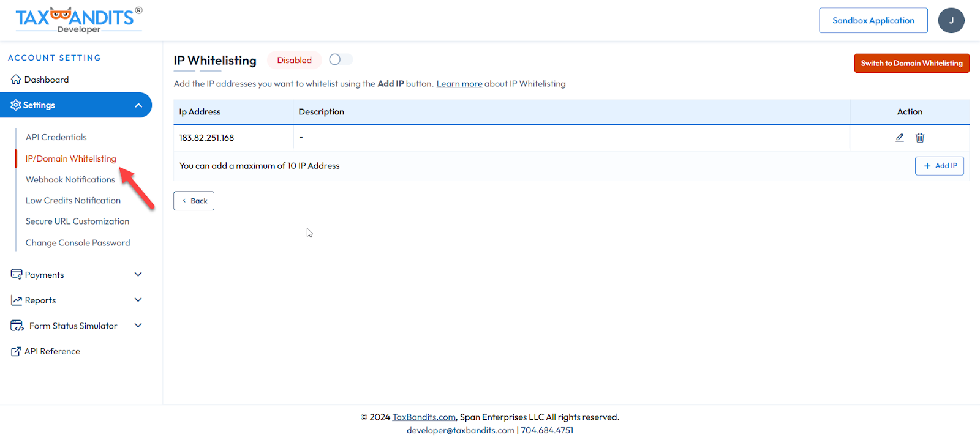
Task: Open Secure URL Customization settings
Action: pos(77,221)
